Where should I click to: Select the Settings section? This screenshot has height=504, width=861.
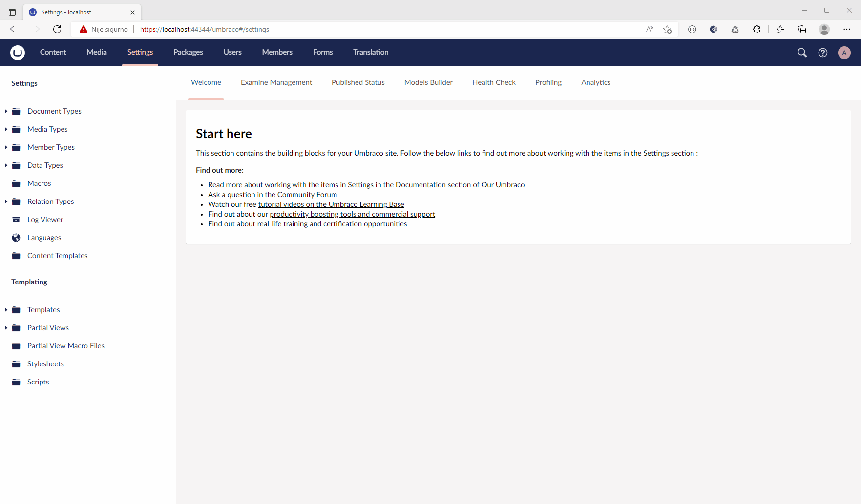(x=140, y=52)
